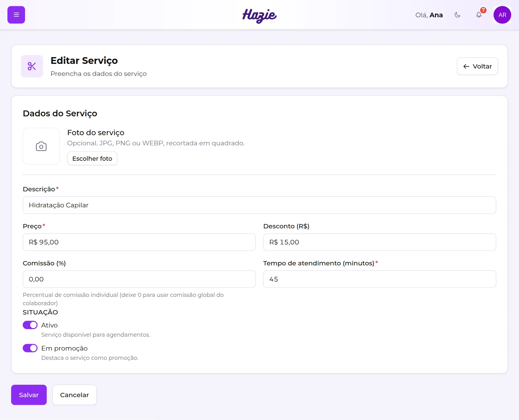Click 'Preencha os dados do serviço' subtitle
This screenshot has width=519, height=420.
pyautogui.click(x=99, y=74)
